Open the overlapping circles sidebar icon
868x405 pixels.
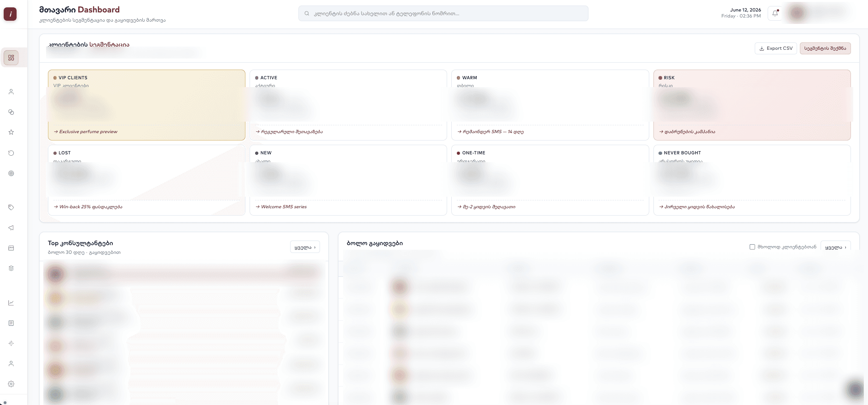(11, 112)
